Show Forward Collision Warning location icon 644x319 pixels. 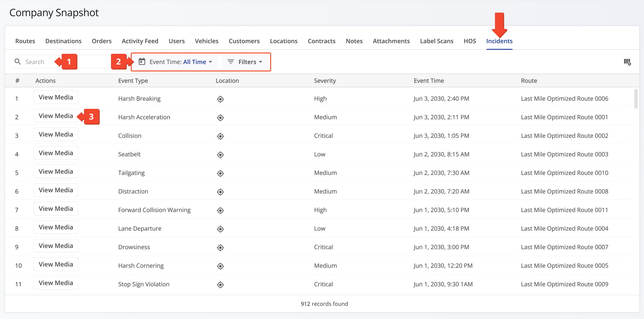pyautogui.click(x=220, y=210)
